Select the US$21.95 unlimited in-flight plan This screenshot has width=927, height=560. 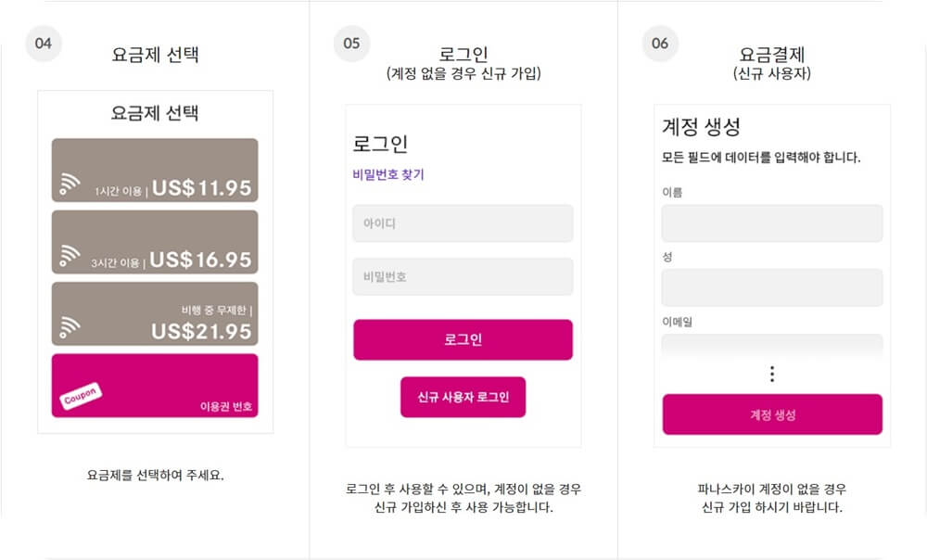click(154, 315)
